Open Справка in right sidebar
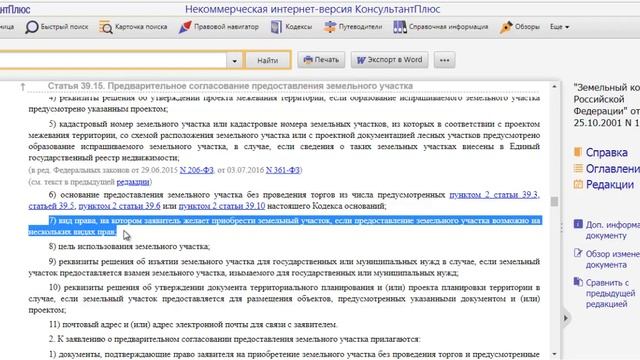640x360 pixels. pos(607,152)
